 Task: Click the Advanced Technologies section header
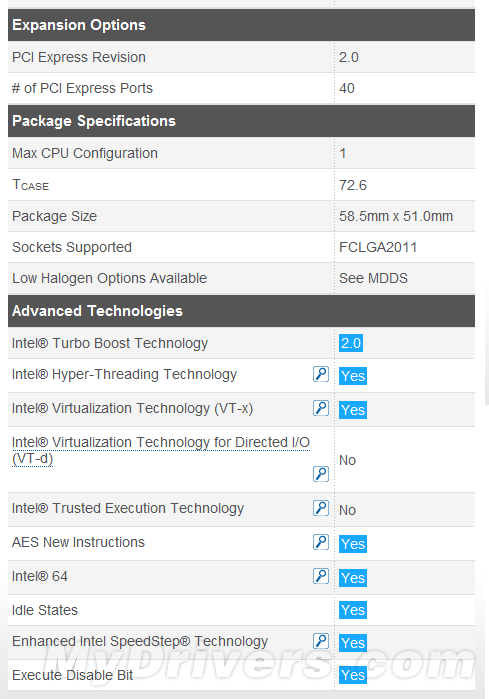(241, 311)
